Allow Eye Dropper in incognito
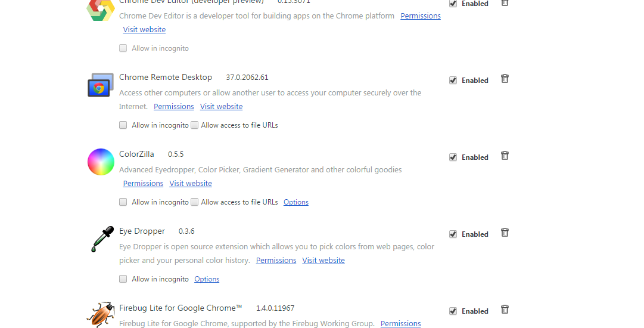Image resolution: width=644 pixels, height=328 pixels. (123, 279)
